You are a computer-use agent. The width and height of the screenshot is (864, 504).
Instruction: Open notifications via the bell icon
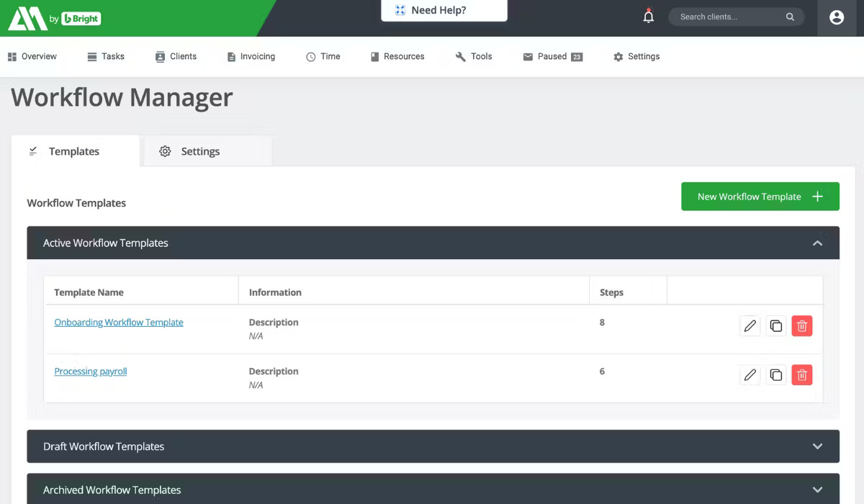(648, 15)
